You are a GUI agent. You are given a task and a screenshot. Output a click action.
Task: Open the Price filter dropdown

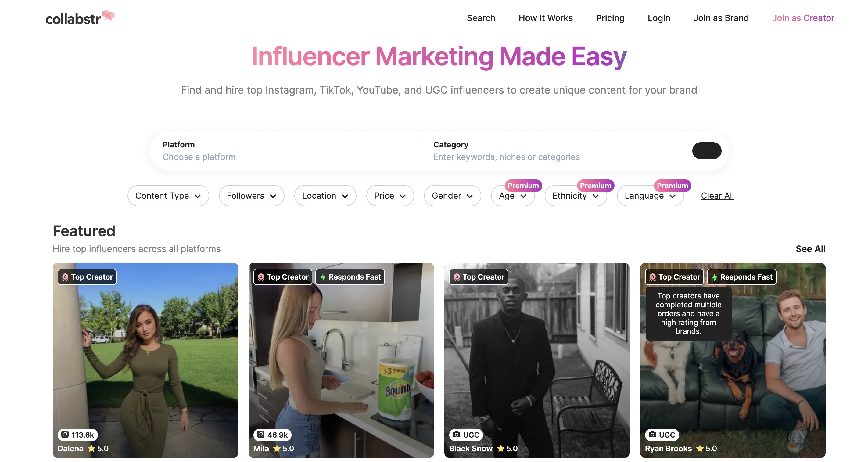390,196
